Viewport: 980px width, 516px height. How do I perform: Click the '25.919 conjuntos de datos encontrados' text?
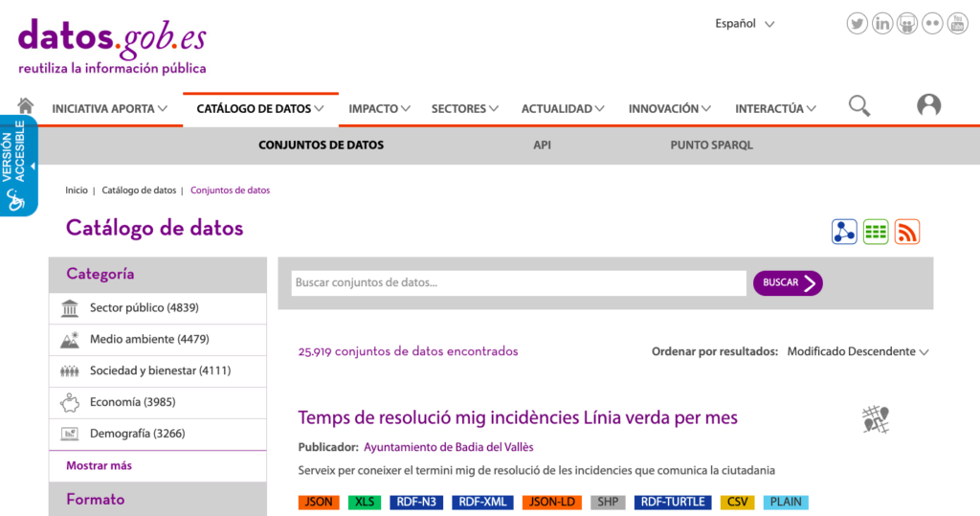click(408, 351)
